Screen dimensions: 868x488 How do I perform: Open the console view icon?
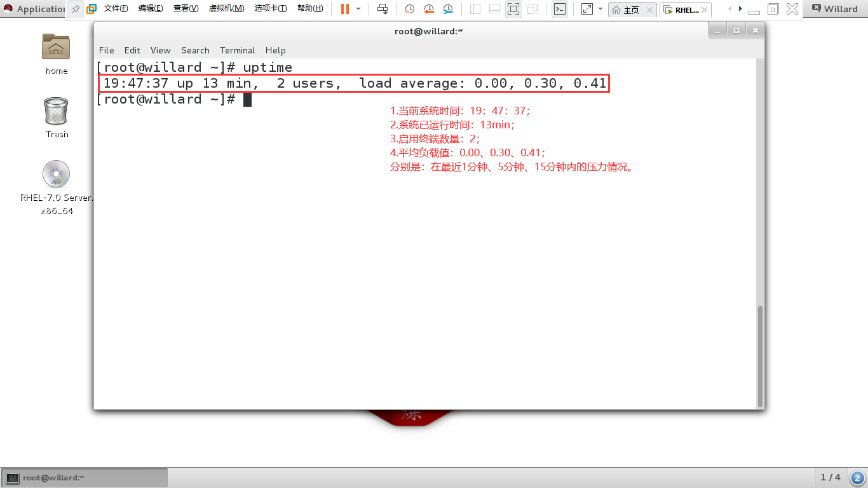pos(560,10)
